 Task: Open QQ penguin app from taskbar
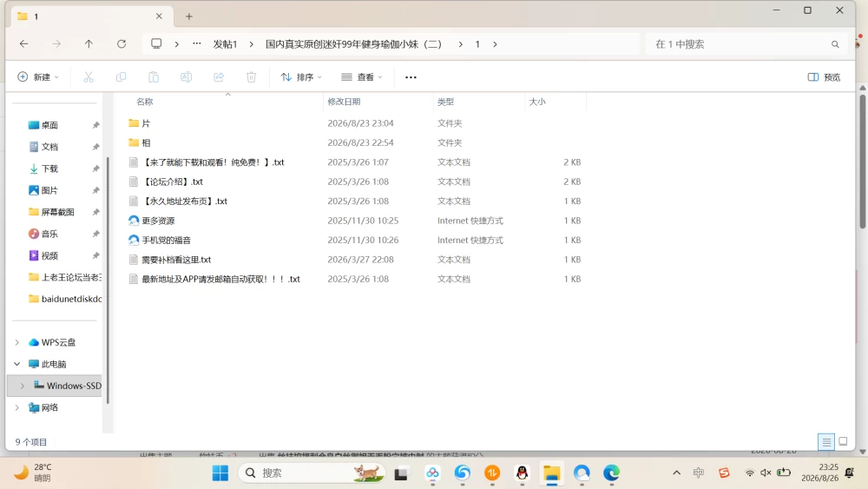click(522, 473)
